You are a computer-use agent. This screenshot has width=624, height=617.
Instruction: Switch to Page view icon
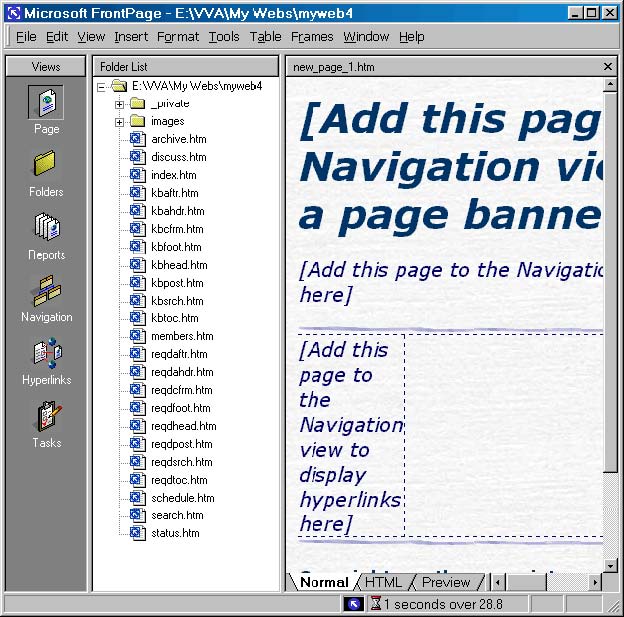coord(46,104)
